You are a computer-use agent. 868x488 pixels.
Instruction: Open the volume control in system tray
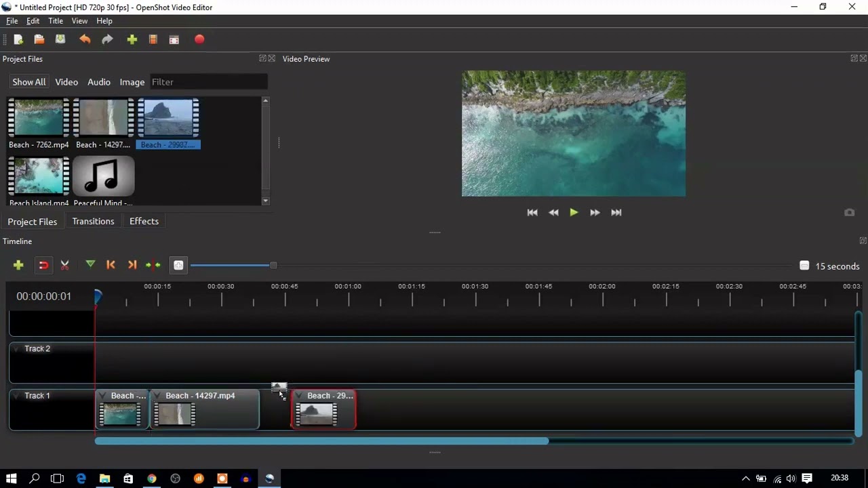click(x=791, y=479)
